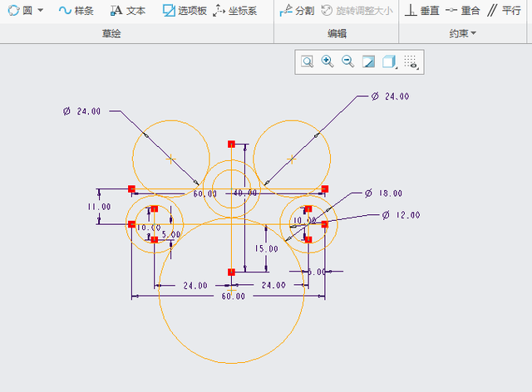
Task: Click the top red endpoint of vertical centerline
Action: tap(231, 145)
